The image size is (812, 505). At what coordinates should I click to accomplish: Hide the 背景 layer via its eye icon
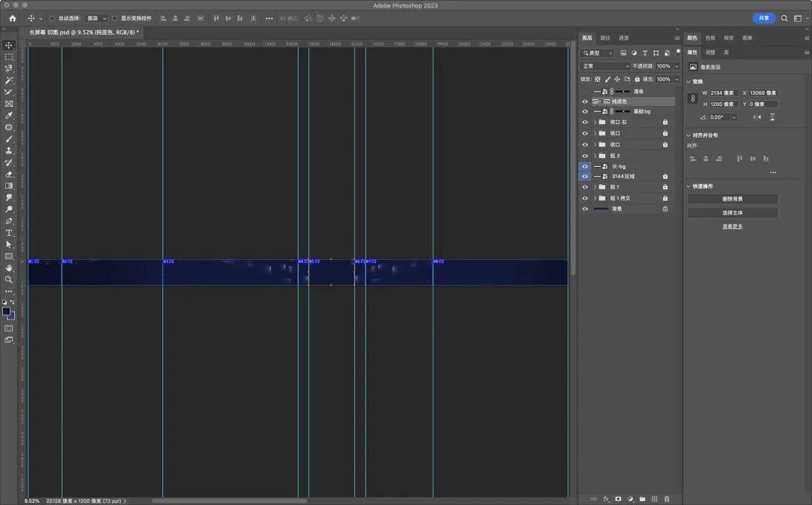(x=585, y=209)
